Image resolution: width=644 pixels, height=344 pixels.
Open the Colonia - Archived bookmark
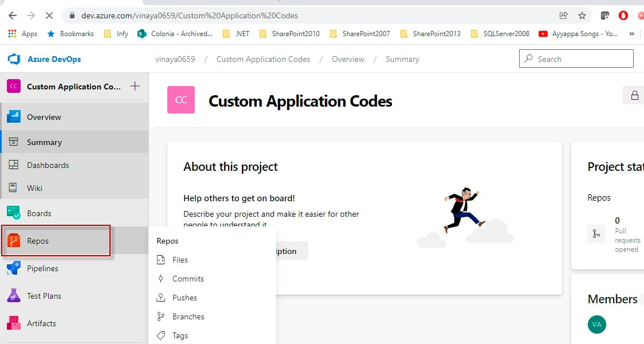point(175,34)
